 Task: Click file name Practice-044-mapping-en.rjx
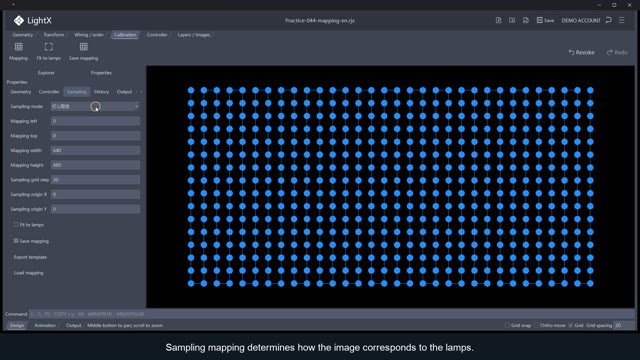pos(320,20)
